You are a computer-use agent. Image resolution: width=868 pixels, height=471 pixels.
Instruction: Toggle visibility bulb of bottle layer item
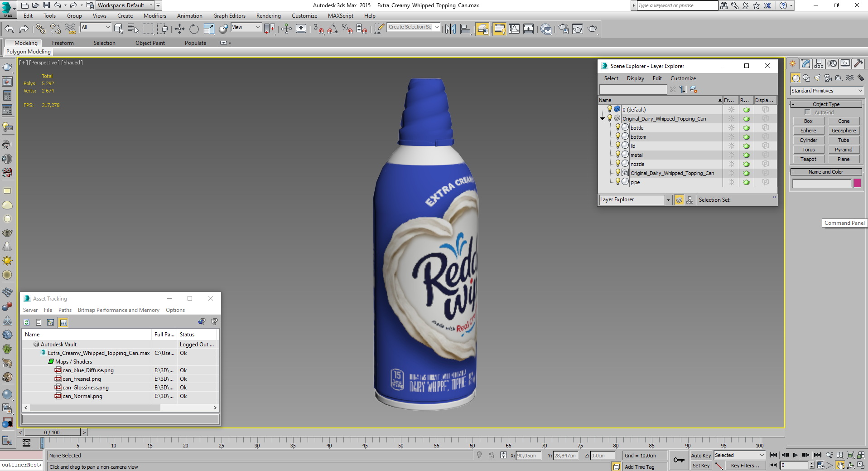click(x=617, y=127)
